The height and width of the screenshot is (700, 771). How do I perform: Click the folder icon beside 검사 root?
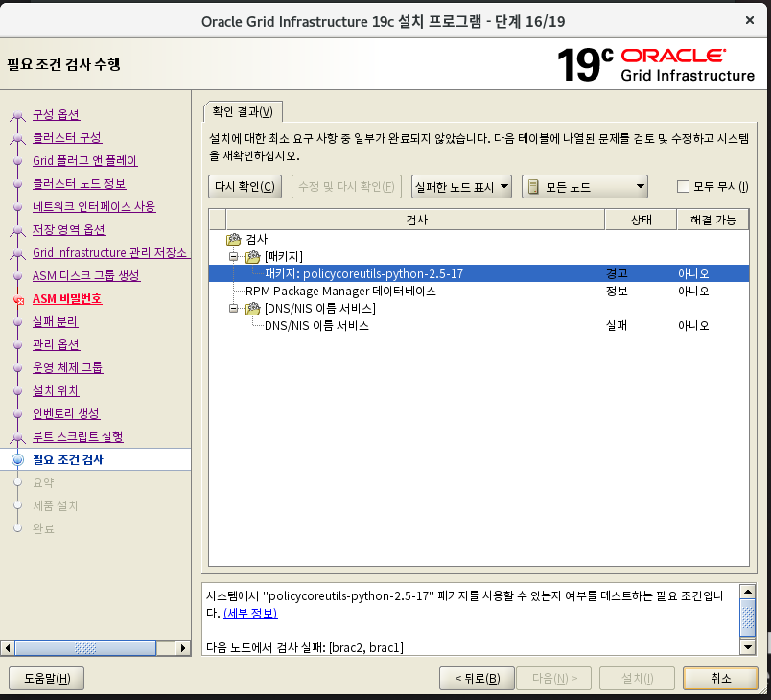234,240
